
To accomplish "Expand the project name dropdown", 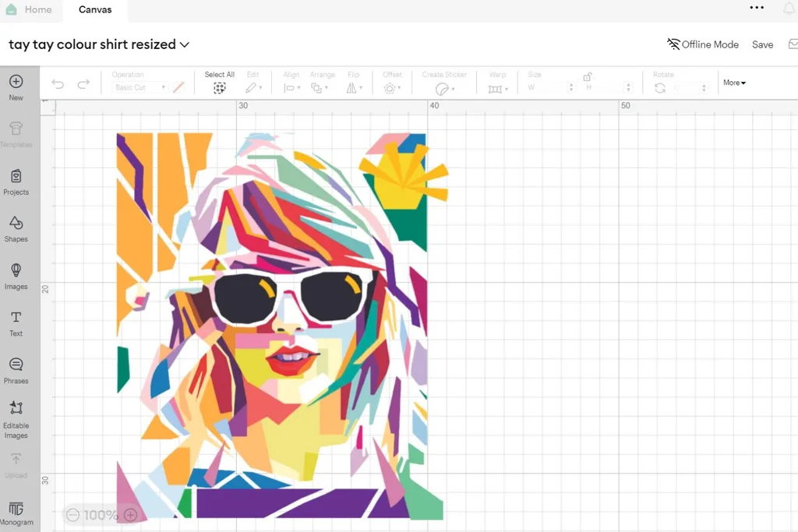I will [185, 44].
